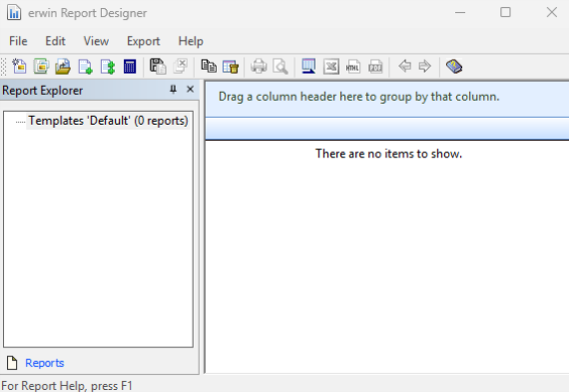Open the File menu

18,41
